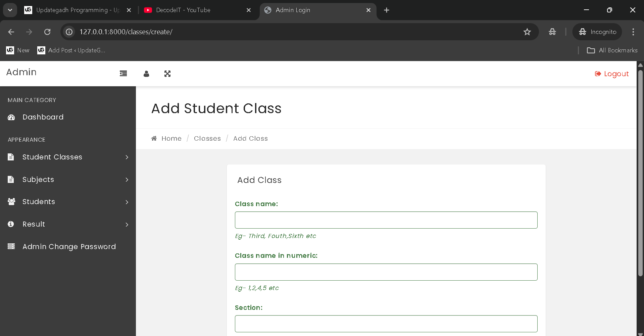Click the Class name input field
This screenshot has width=644, height=336.
coord(386,220)
